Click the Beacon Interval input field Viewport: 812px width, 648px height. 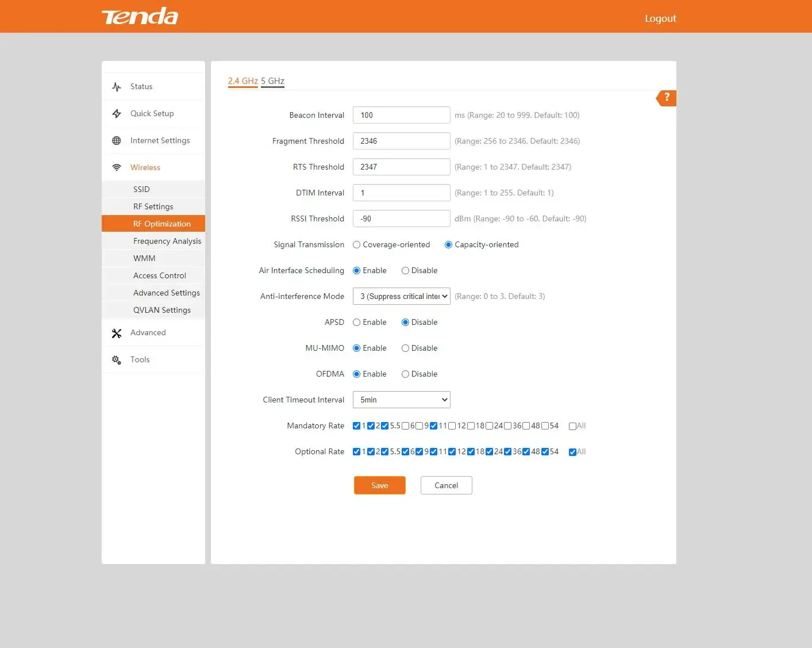point(402,115)
